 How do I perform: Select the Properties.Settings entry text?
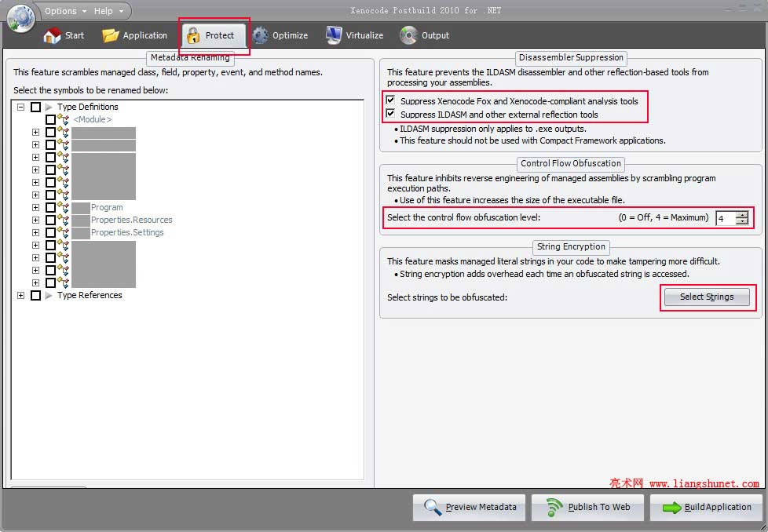(127, 232)
